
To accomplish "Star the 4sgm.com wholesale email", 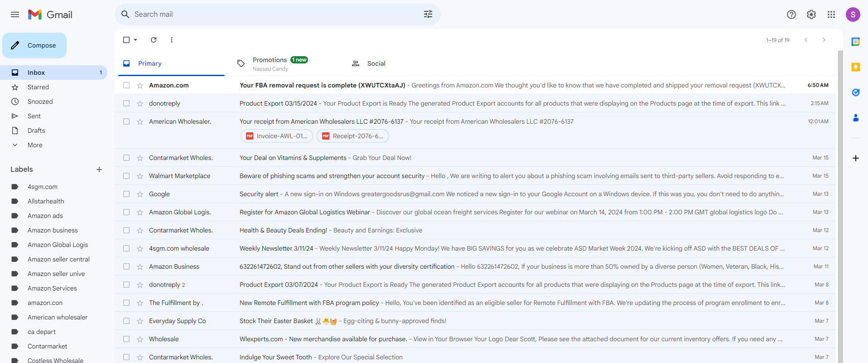I will (x=140, y=248).
